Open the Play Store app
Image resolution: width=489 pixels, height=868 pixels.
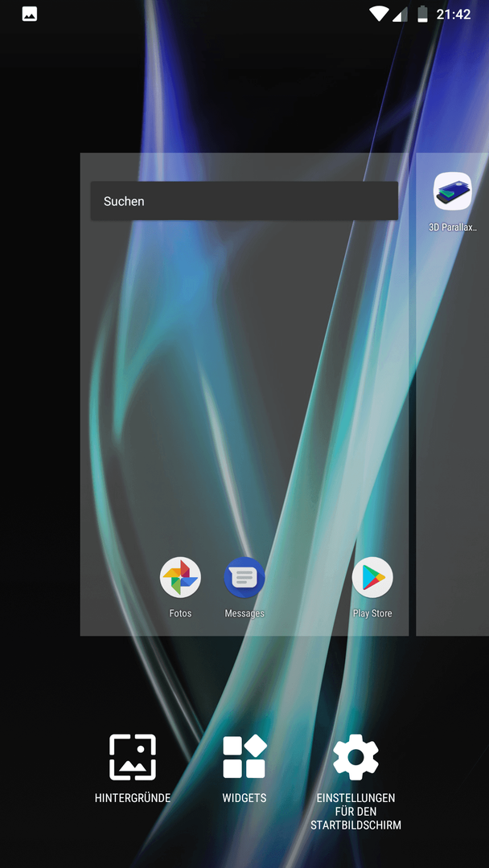coord(372,577)
